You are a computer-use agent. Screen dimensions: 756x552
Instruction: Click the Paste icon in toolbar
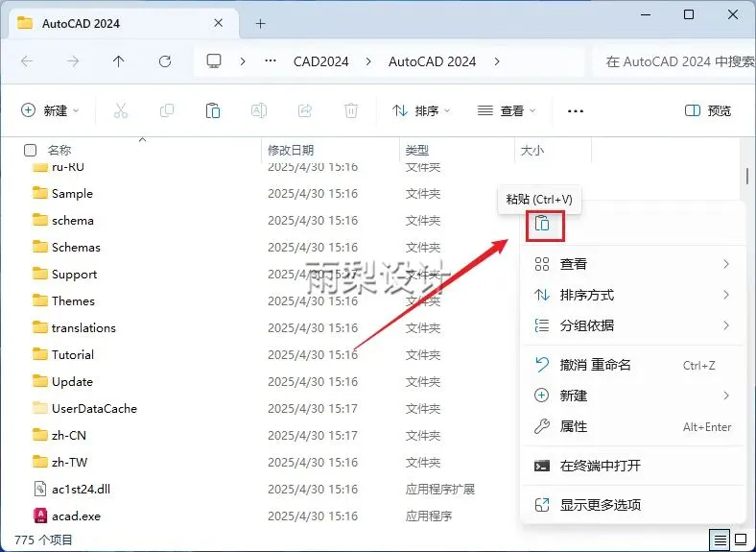[x=213, y=110]
